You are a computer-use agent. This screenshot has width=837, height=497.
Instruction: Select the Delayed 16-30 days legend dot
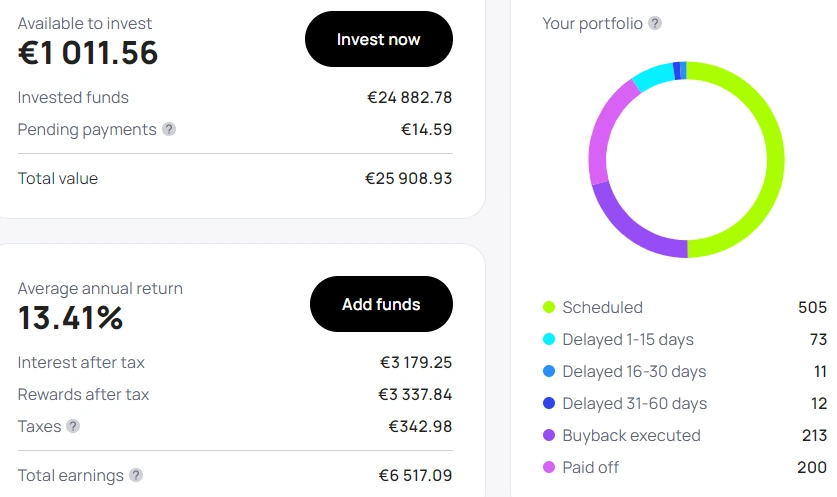548,371
